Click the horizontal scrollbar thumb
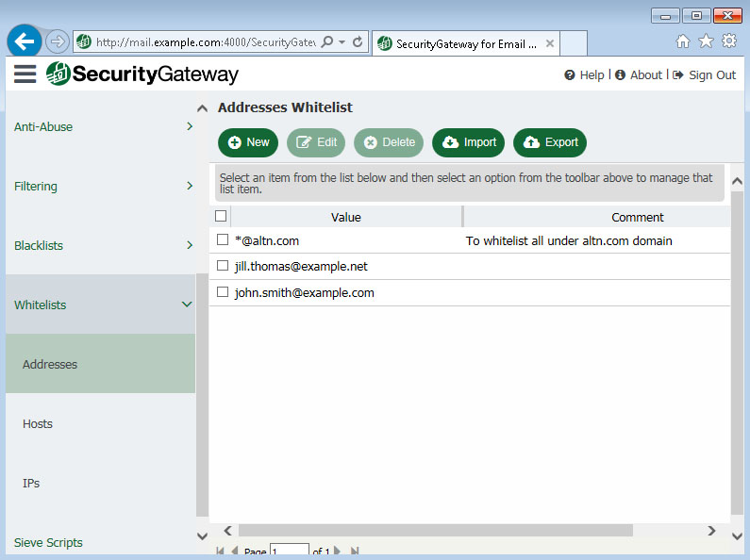 click(x=436, y=531)
